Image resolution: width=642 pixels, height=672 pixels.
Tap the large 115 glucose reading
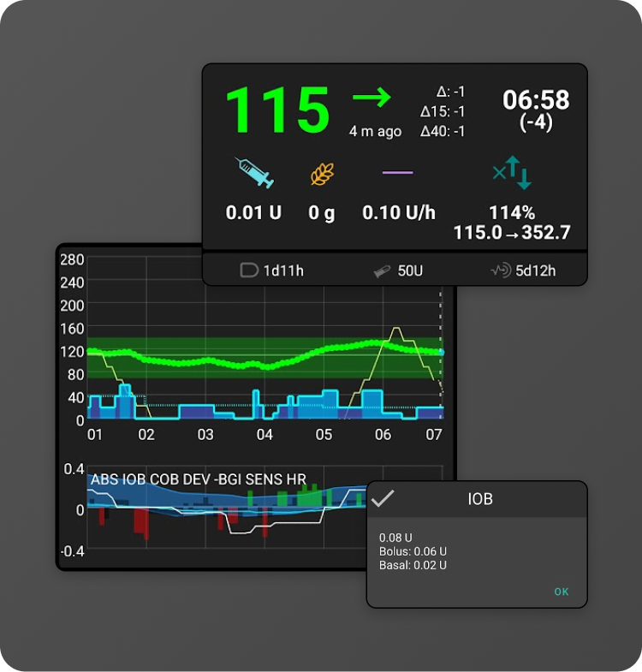(276, 110)
